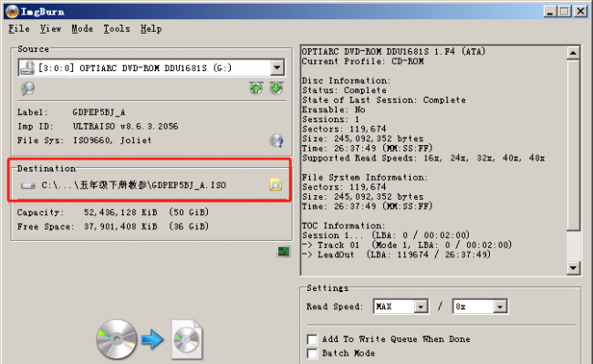The height and width of the screenshot is (364, 593).
Task: Click the disc info question mark icon
Action: (276, 140)
